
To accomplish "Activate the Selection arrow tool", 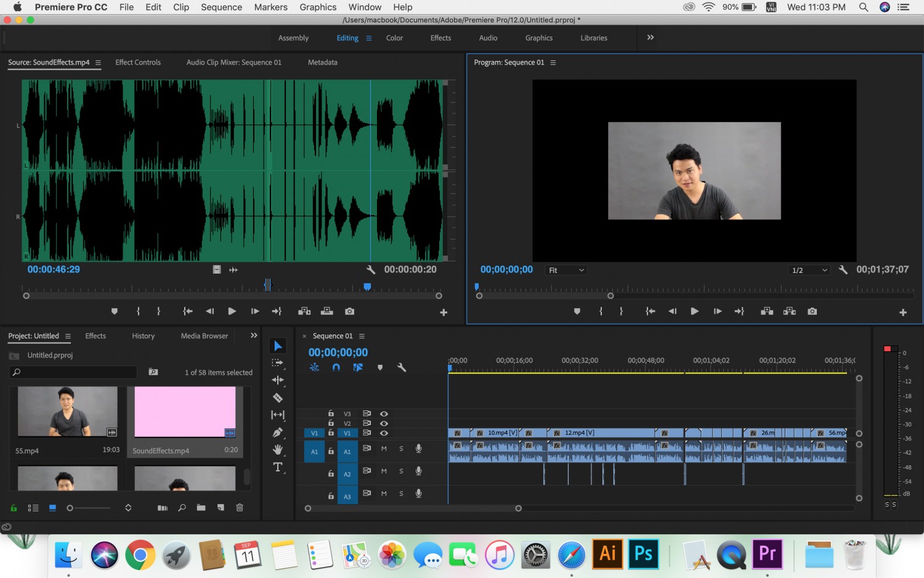I will [278, 346].
